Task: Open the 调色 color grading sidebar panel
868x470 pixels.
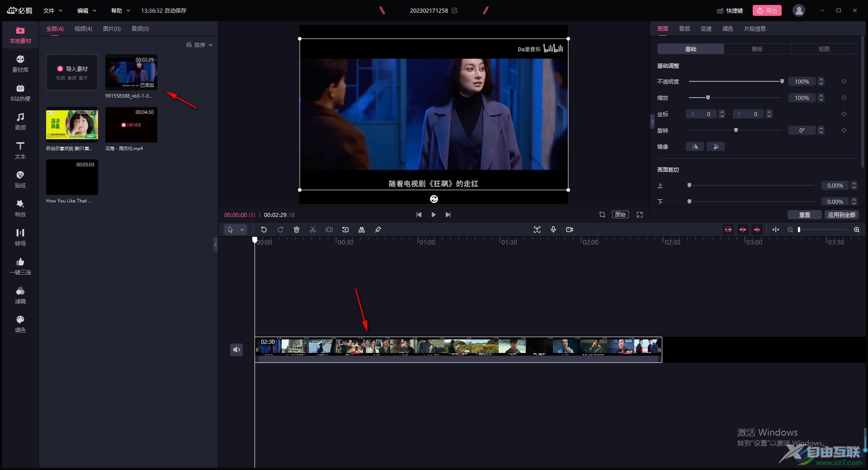Action: (x=20, y=324)
